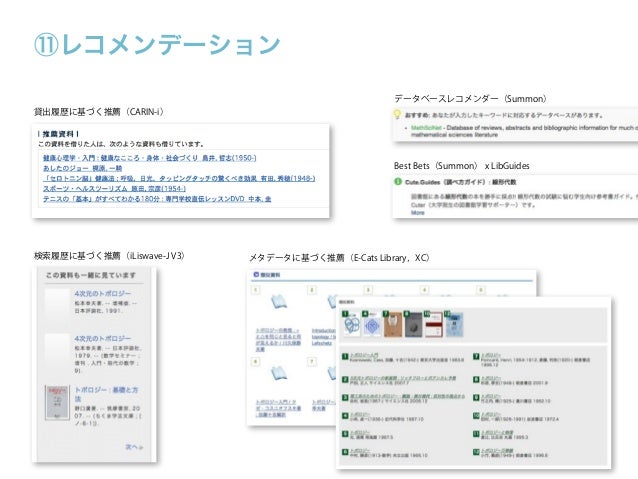Click the Cute.Guides（調べ方ガイド）：線形代数 title

(x=461, y=182)
